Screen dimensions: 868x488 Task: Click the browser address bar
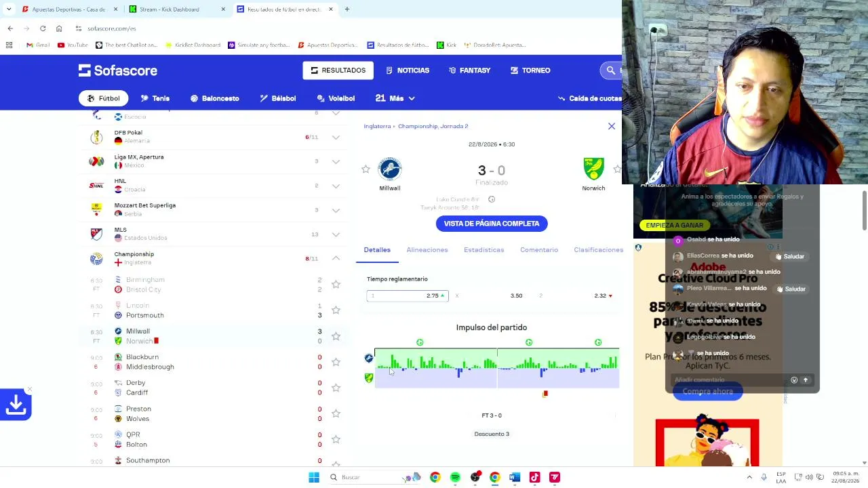pyautogui.click(x=339, y=28)
